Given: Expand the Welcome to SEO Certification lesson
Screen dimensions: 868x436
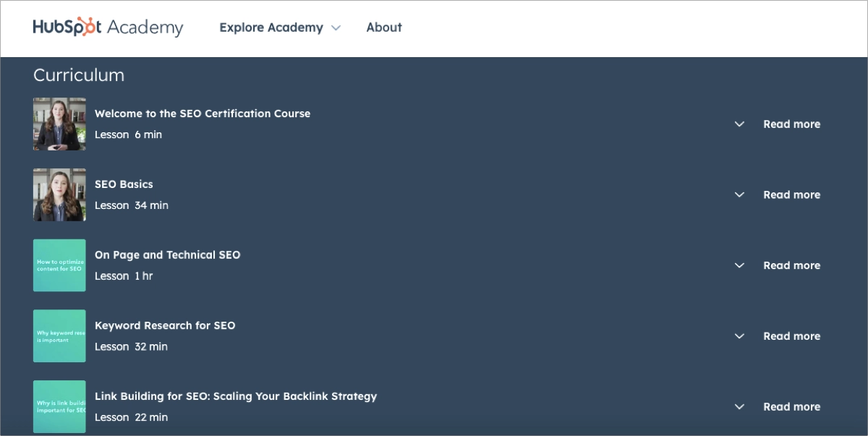Looking at the screenshot, I should click(x=739, y=124).
